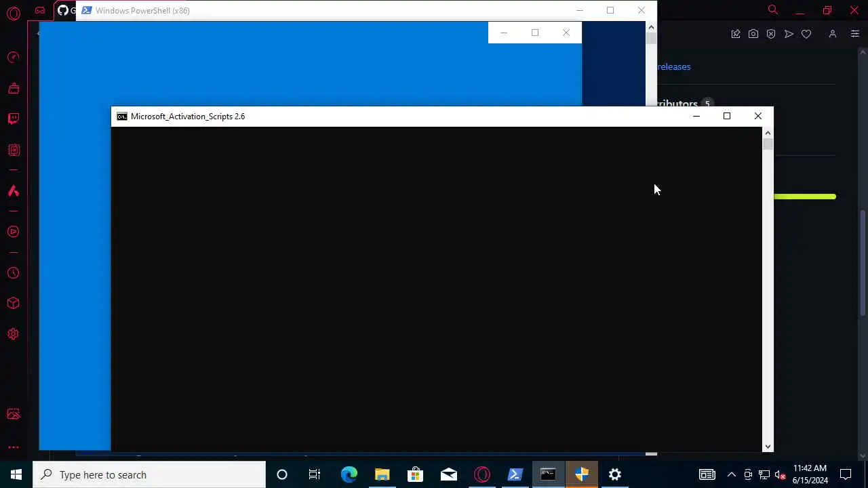Launch Microsoft Edge from the taskbar
The height and width of the screenshot is (488, 868).
tap(349, 474)
